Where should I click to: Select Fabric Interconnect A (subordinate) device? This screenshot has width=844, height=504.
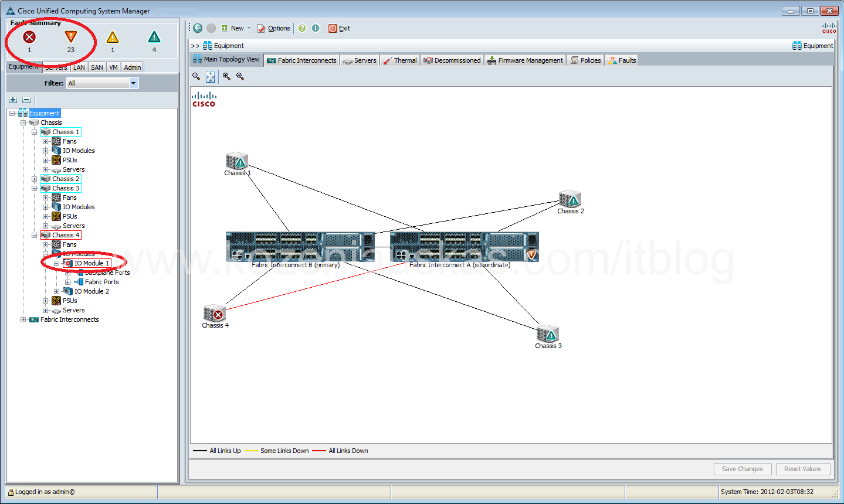[465, 246]
